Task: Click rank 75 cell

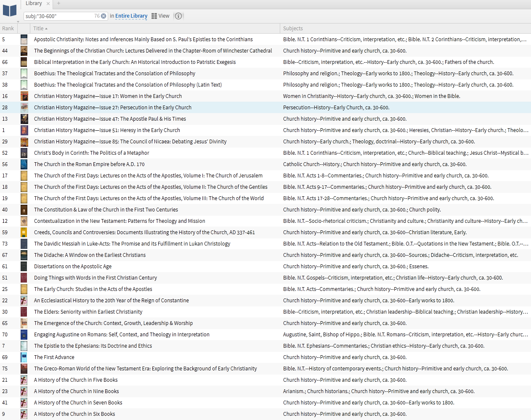Action: [5, 369]
